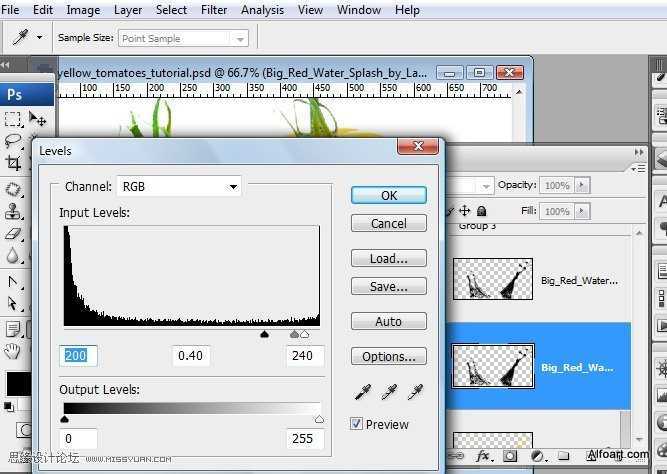Open the Filter menu
667x474 pixels.
(214, 9)
